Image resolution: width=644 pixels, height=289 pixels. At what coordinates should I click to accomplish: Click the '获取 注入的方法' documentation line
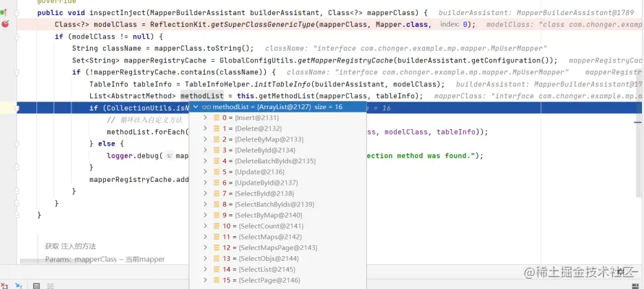pos(70,246)
